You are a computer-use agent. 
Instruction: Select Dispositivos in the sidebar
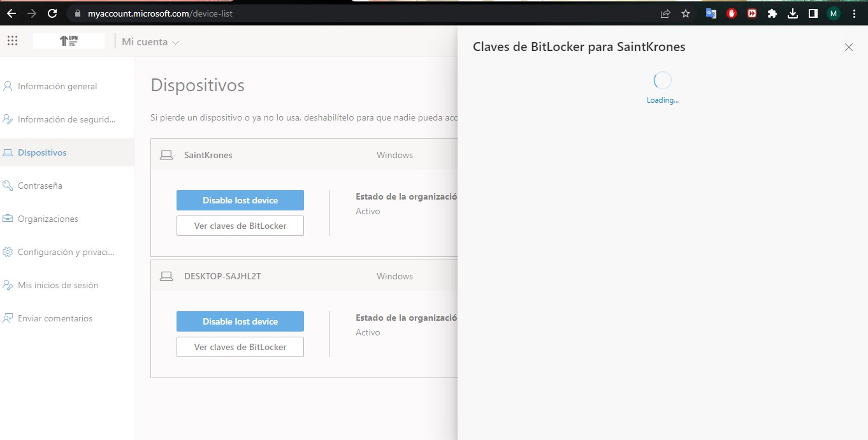[x=67, y=152]
